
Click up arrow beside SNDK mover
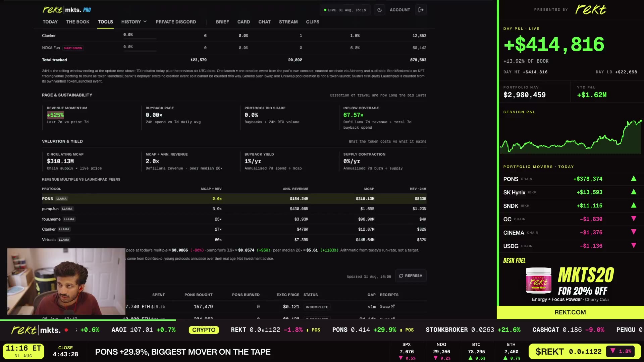(x=634, y=205)
